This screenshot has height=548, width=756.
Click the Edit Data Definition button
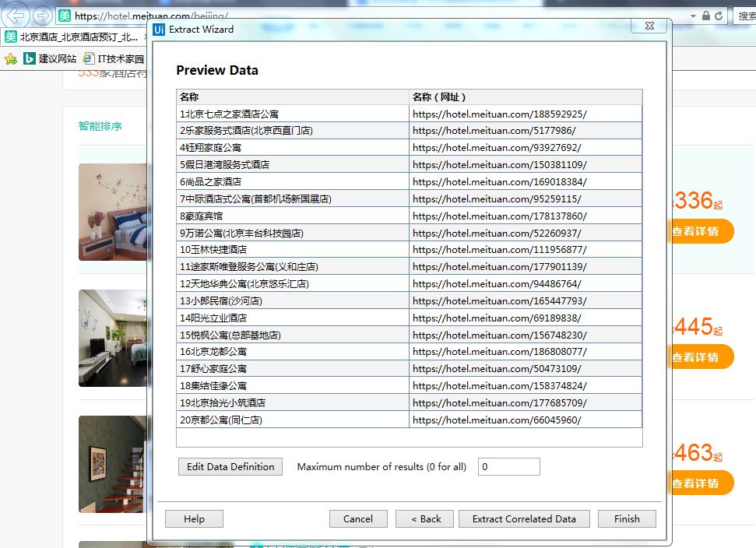pos(230,466)
